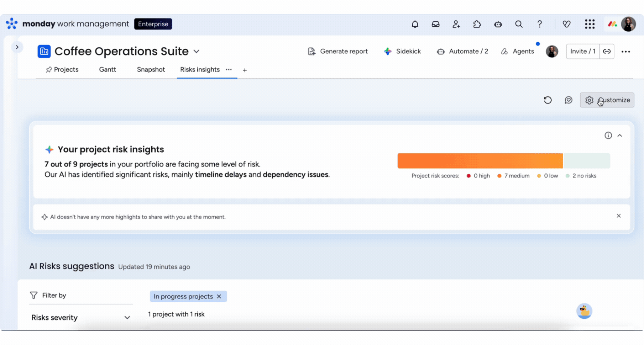
Task: Click the '2 no risks' legend entry
Action: click(581, 176)
